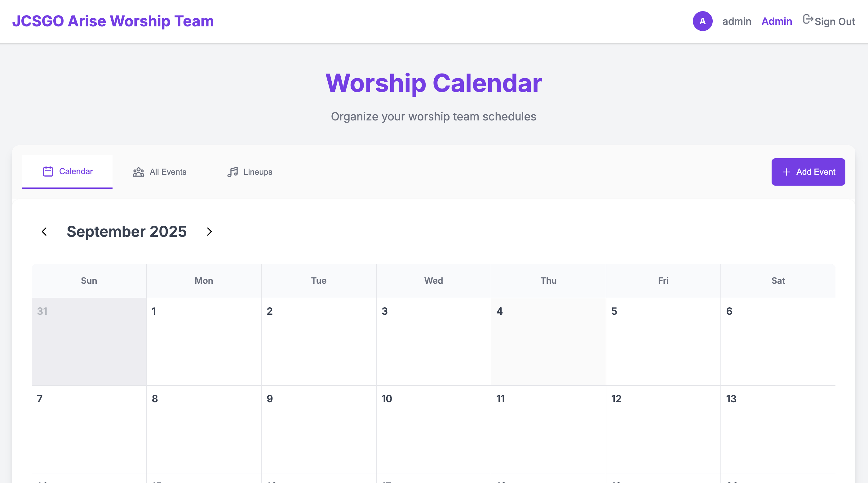Image resolution: width=868 pixels, height=483 pixels.
Task: Select September 5 on the calendar
Action: (663, 342)
